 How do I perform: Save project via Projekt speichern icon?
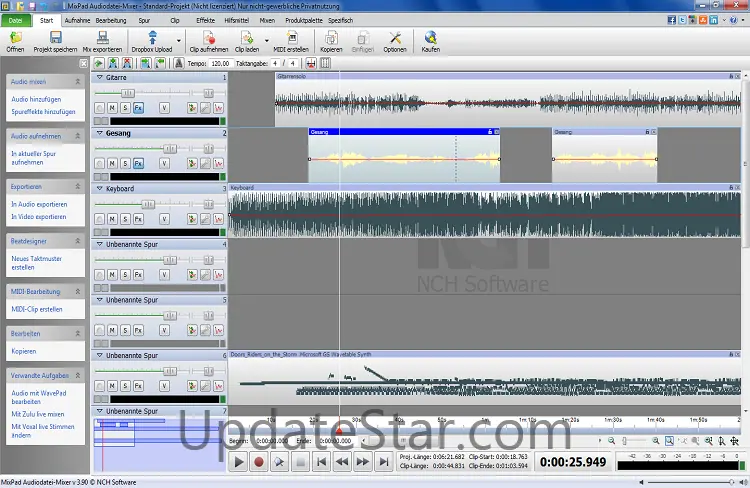[x=55, y=41]
